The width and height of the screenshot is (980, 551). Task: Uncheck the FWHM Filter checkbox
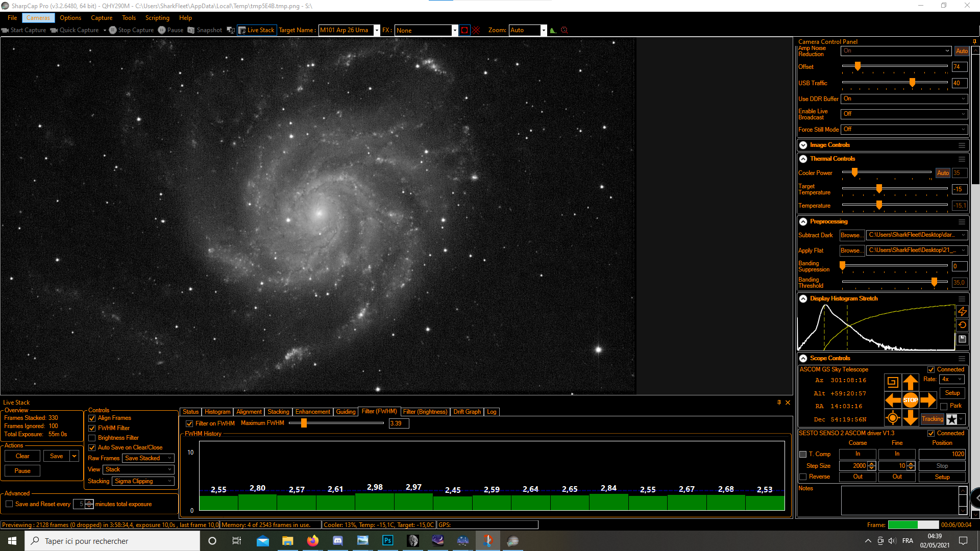click(92, 428)
